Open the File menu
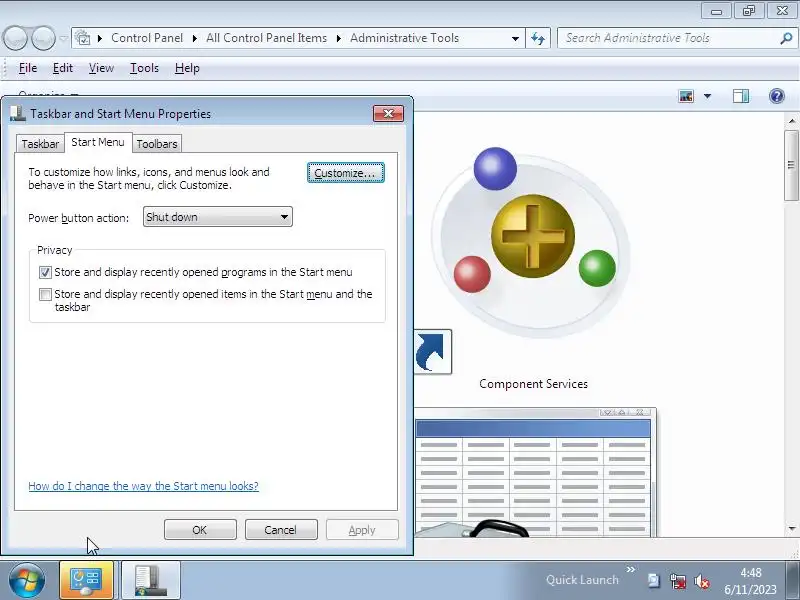 click(x=28, y=68)
